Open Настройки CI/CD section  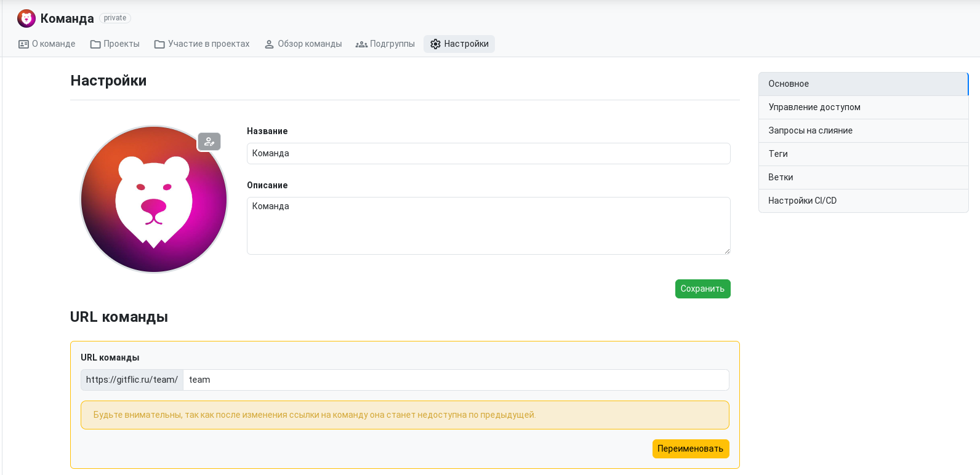click(864, 201)
